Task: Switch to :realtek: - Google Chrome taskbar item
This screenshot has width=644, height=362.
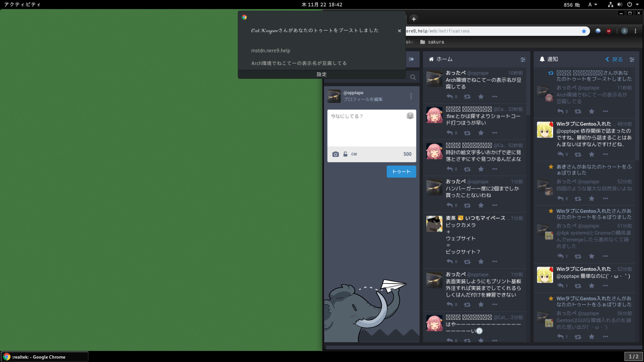Action: point(45,357)
